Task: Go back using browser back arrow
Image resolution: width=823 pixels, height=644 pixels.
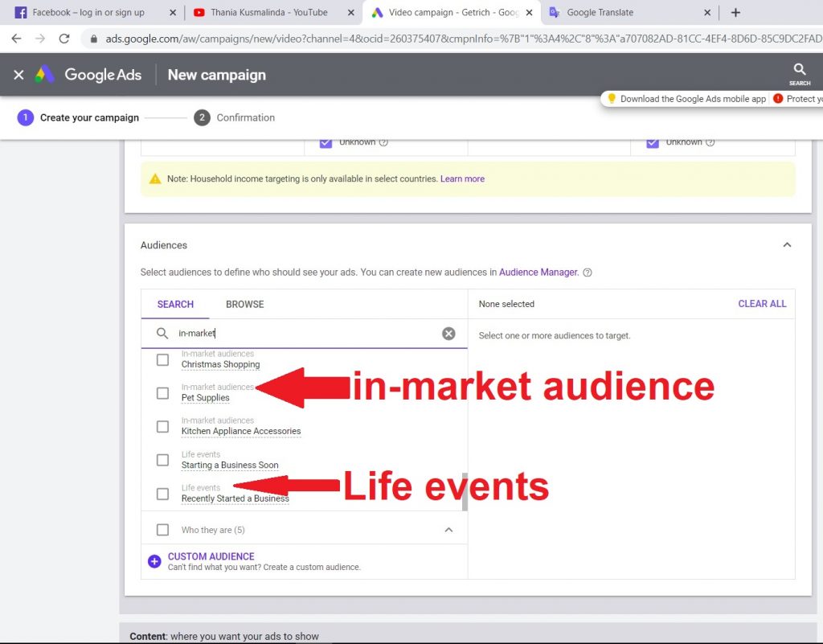Action: tap(16, 39)
